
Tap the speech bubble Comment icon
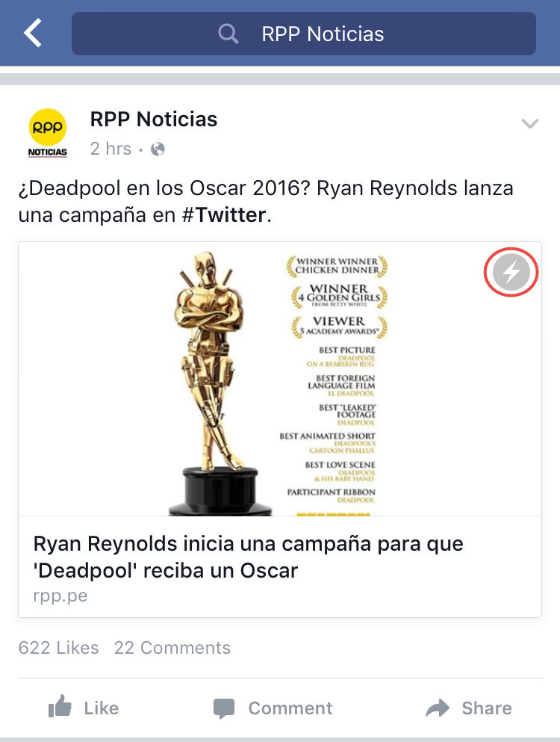coord(224,708)
